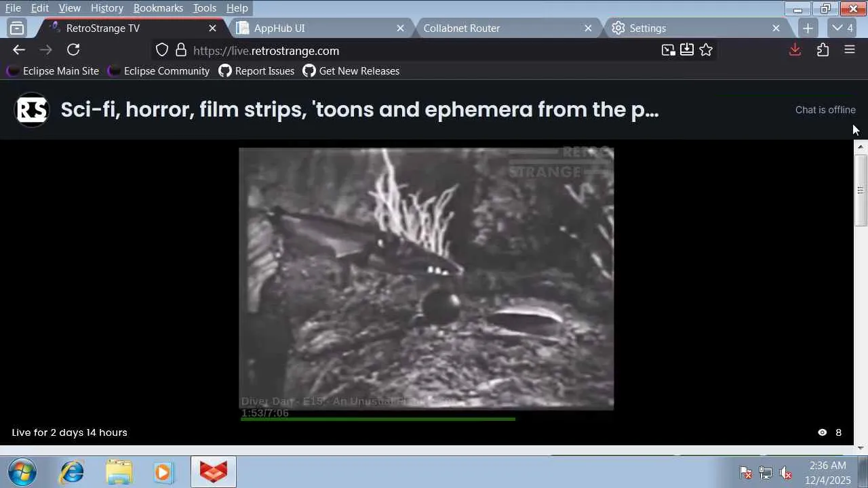Click the Chat is offline text
Screen dimensions: 868x488
pos(825,110)
